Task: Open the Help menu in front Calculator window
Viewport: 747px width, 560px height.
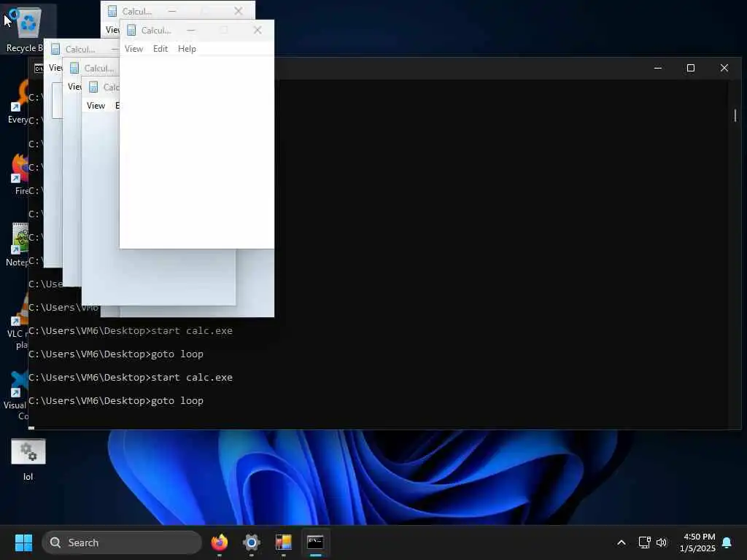Action: pos(187,49)
